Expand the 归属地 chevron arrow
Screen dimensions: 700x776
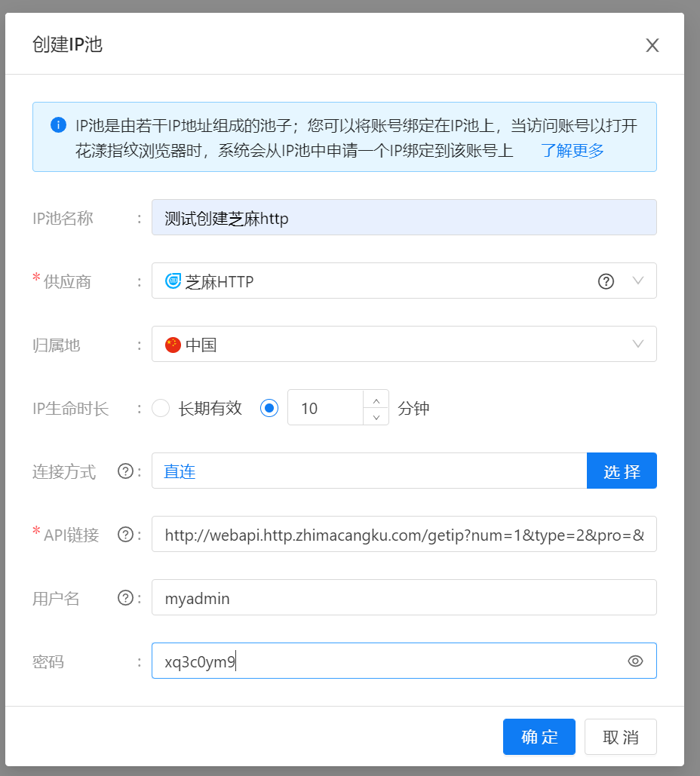coord(638,344)
